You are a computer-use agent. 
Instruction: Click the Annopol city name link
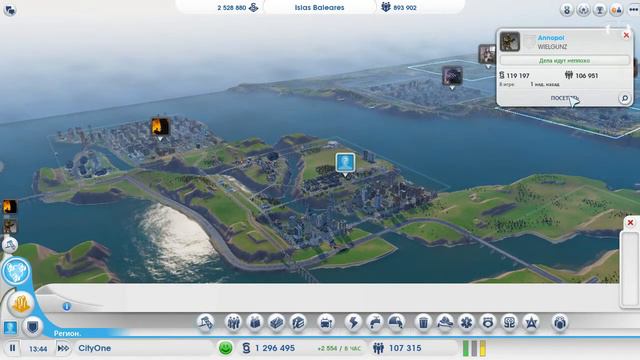[x=551, y=38]
